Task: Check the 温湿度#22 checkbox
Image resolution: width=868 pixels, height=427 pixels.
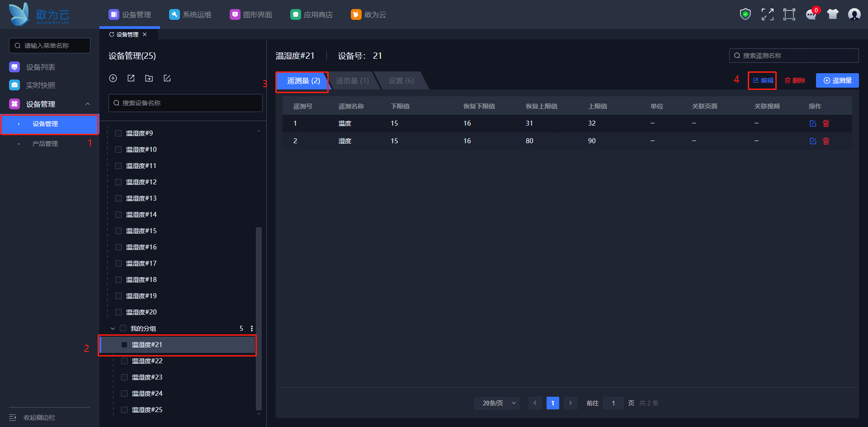Action: click(x=124, y=361)
